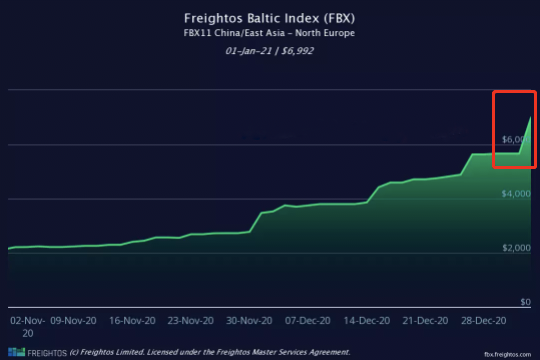
Task: Select the FBX11 China/East Asia – North Europe subtitle
Action: [269, 33]
